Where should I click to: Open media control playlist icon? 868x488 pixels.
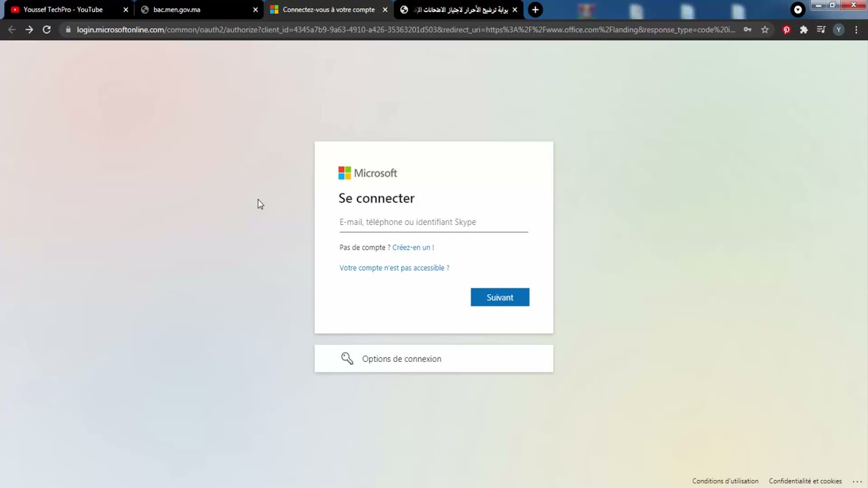pyautogui.click(x=821, y=30)
